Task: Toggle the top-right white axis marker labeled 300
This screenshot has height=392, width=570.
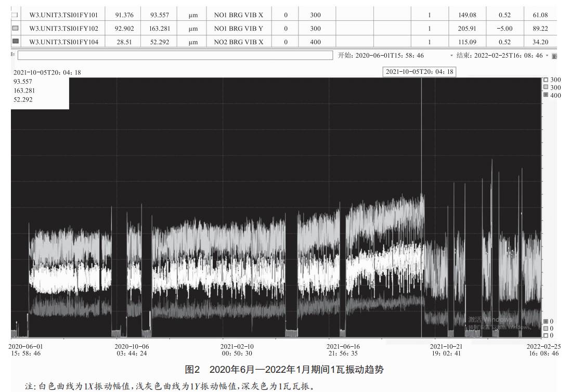Action: (546, 80)
